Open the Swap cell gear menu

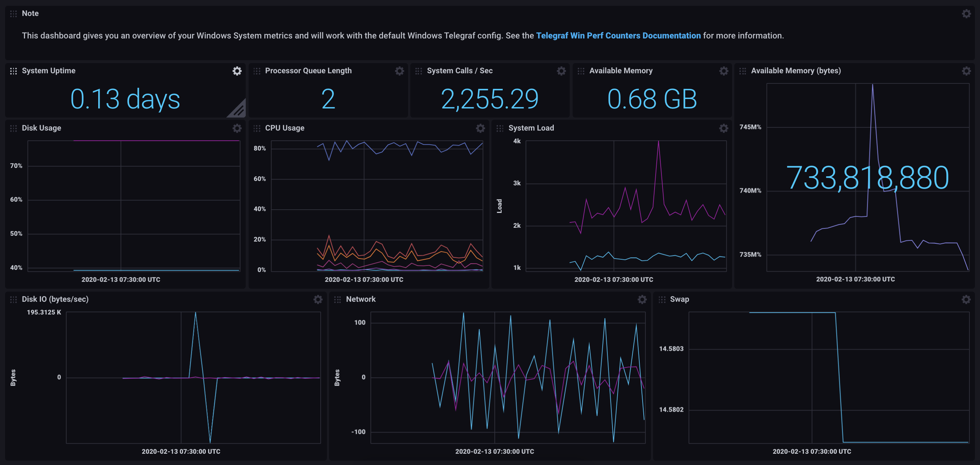966,300
